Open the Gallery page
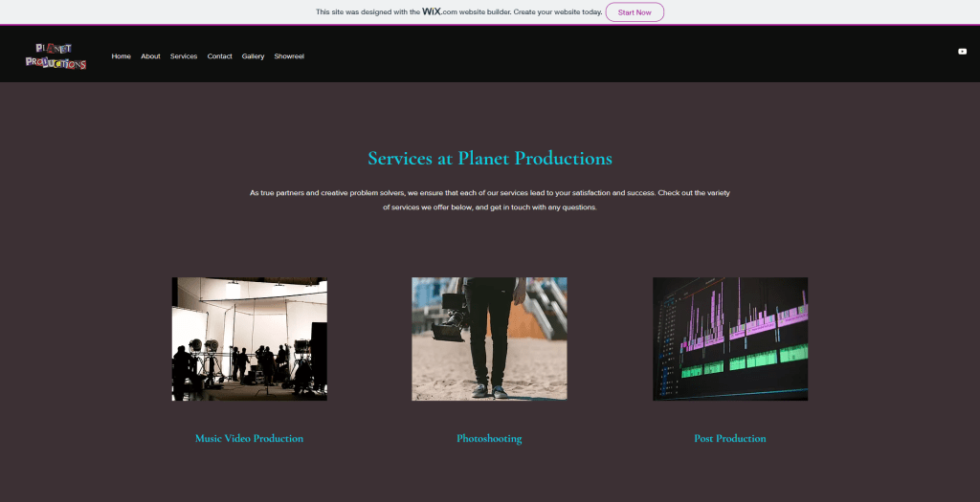980x502 pixels. click(253, 56)
